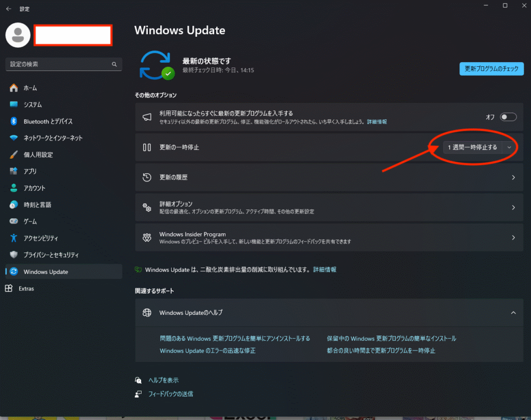Click the privacy shield icon
Viewport: 531px width, 420px height.
pos(13,255)
